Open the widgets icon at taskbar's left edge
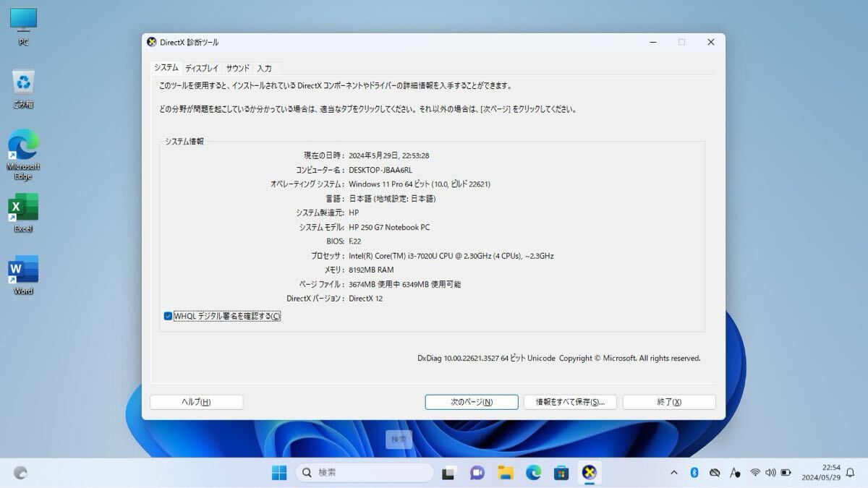This screenshot has width=868, height=488. 20,473
